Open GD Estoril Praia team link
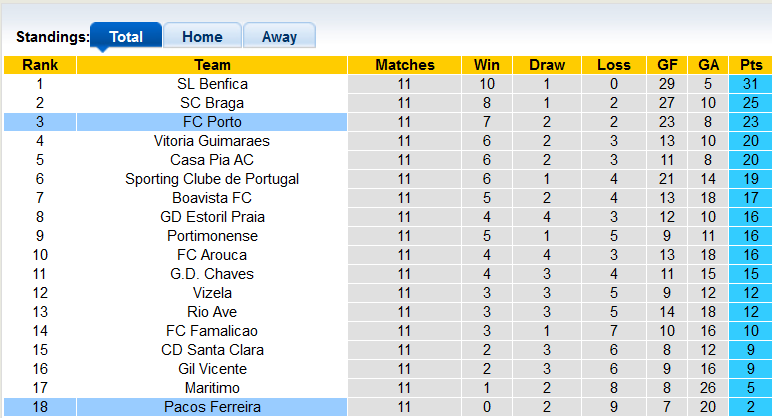The width and height of the screenshot is (772, 418). coord(212,217)
